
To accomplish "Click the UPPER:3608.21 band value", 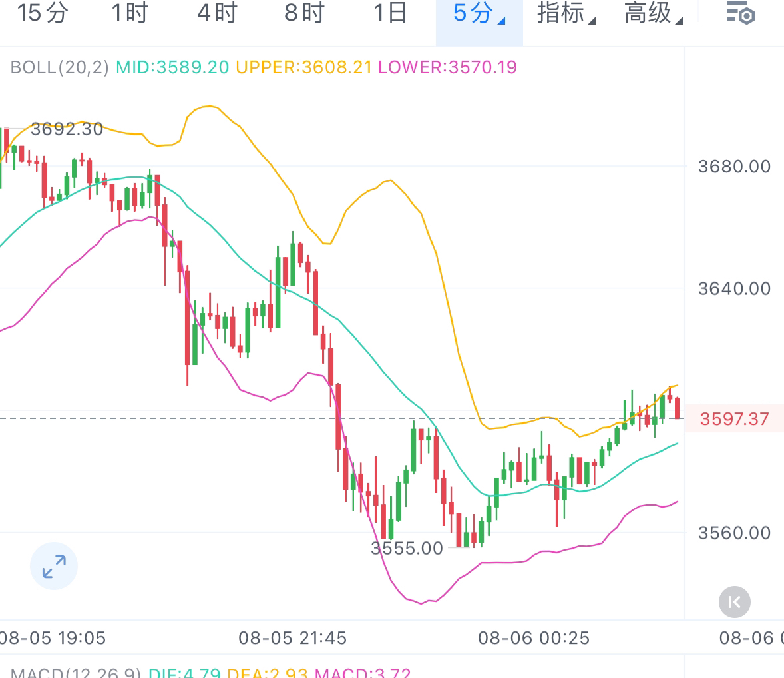I will coord(303,67).
